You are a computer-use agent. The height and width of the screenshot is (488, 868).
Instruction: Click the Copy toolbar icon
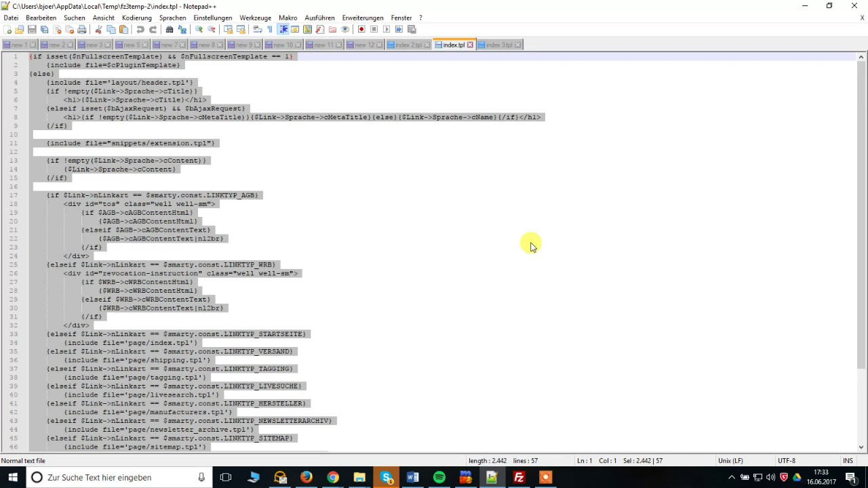point(111,29)
